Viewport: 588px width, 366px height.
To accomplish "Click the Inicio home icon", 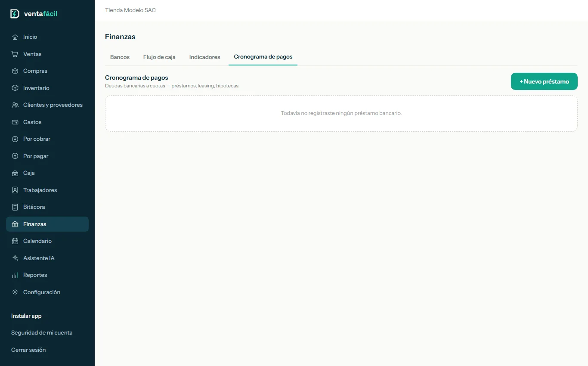I will pyautogui.click(x=15, y=37).
